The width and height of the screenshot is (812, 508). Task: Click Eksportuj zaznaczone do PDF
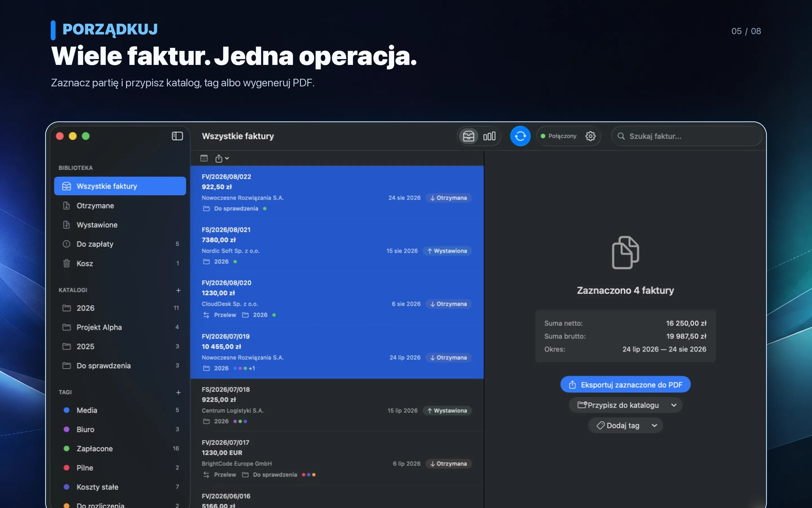tap(625, 385)
